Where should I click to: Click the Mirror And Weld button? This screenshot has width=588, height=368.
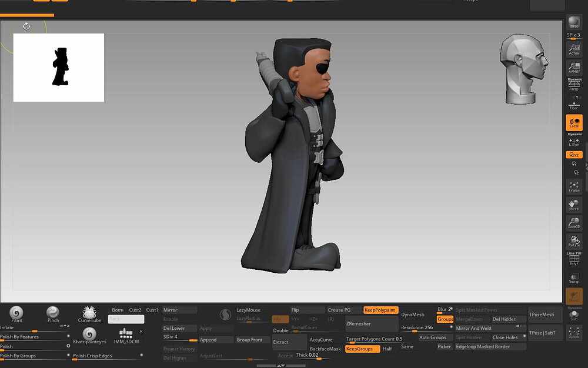pyautogui.click(x=490, y=328)
